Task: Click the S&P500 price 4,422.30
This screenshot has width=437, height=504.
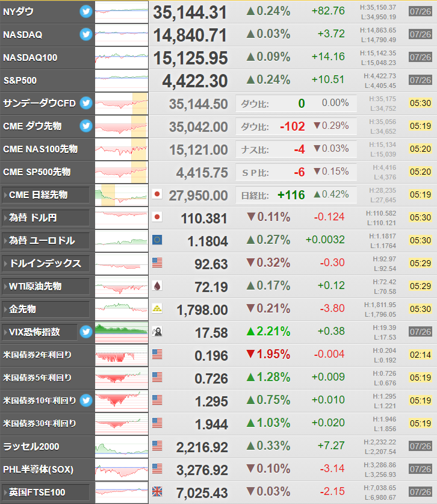Action: pos(195,81)
